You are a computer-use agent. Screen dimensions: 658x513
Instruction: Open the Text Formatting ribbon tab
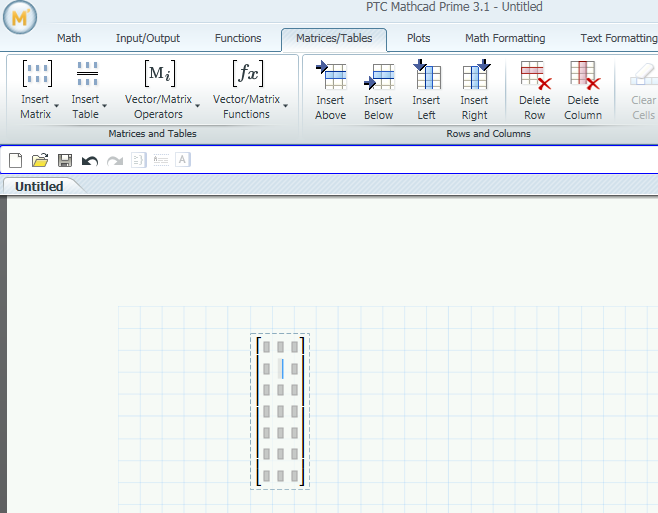(x=619, y=38)
